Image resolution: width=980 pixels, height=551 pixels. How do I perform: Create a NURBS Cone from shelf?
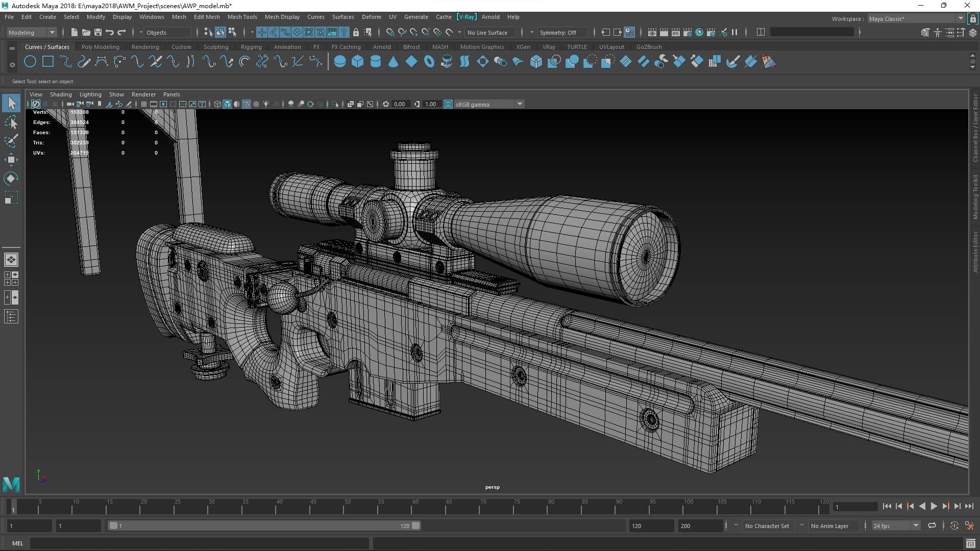[x=393, y=62]
